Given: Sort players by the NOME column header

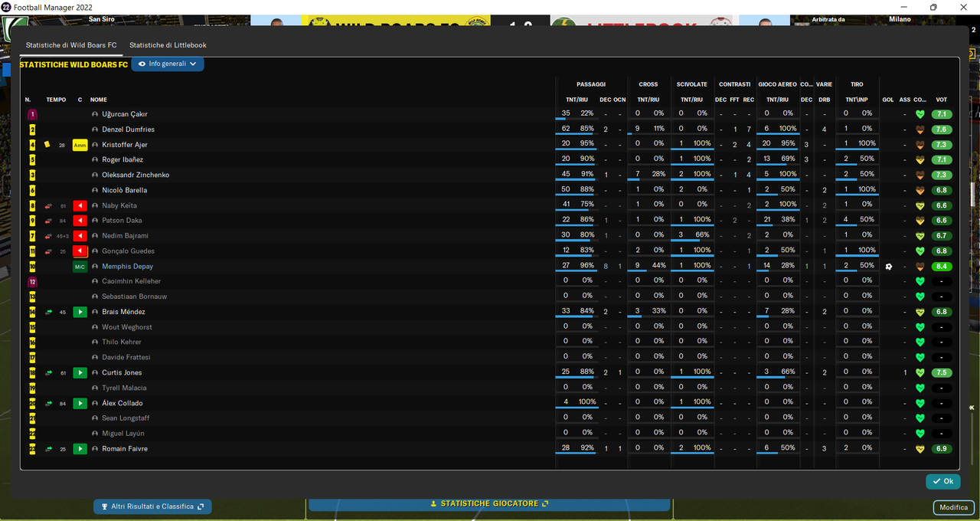Looking at the screenshot, I should (x=99, y=100).
